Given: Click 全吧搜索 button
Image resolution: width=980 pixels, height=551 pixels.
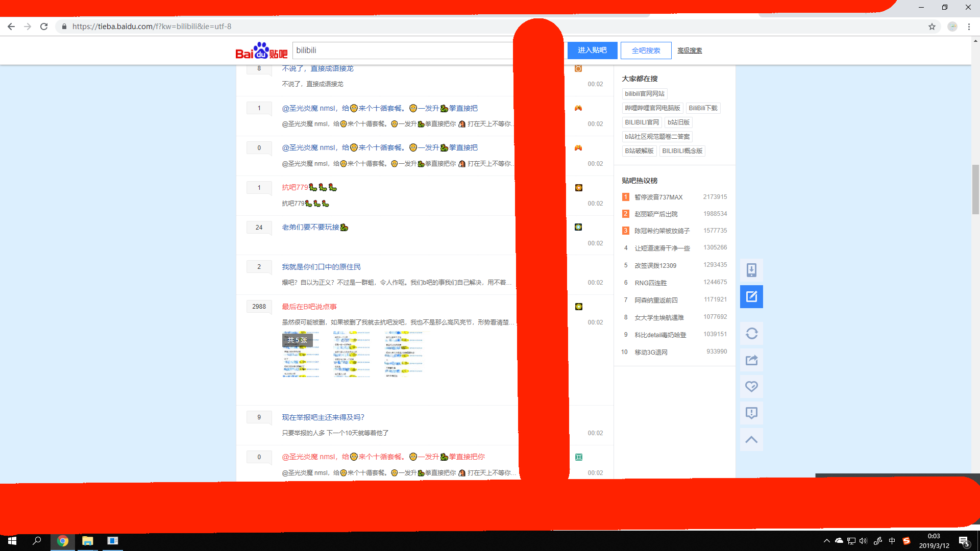Looking at the screenshot, I should (x=646, y=51).
